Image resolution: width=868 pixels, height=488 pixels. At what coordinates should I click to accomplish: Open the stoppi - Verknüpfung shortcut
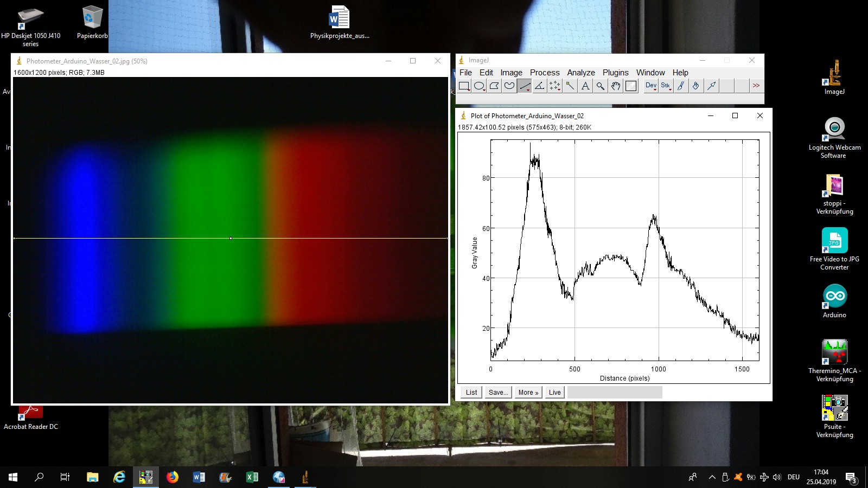[834, 194]
